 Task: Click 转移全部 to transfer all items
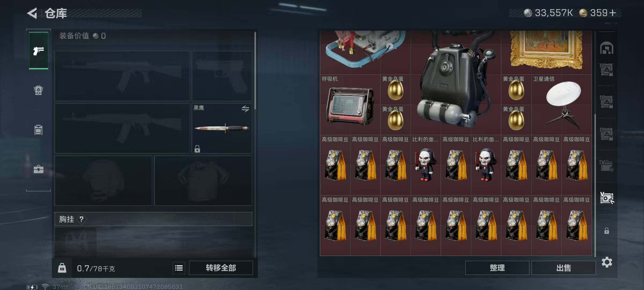pyautogui.click(x=221, y=268)
